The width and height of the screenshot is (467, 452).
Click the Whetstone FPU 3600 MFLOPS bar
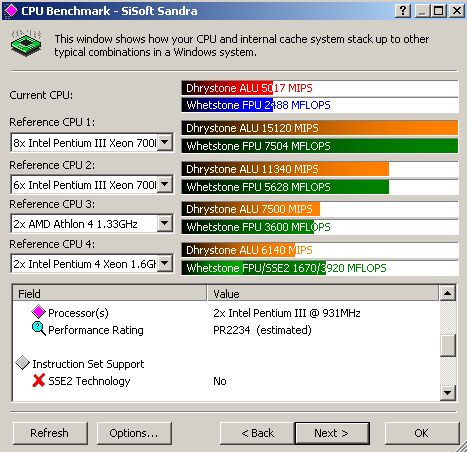320,227
